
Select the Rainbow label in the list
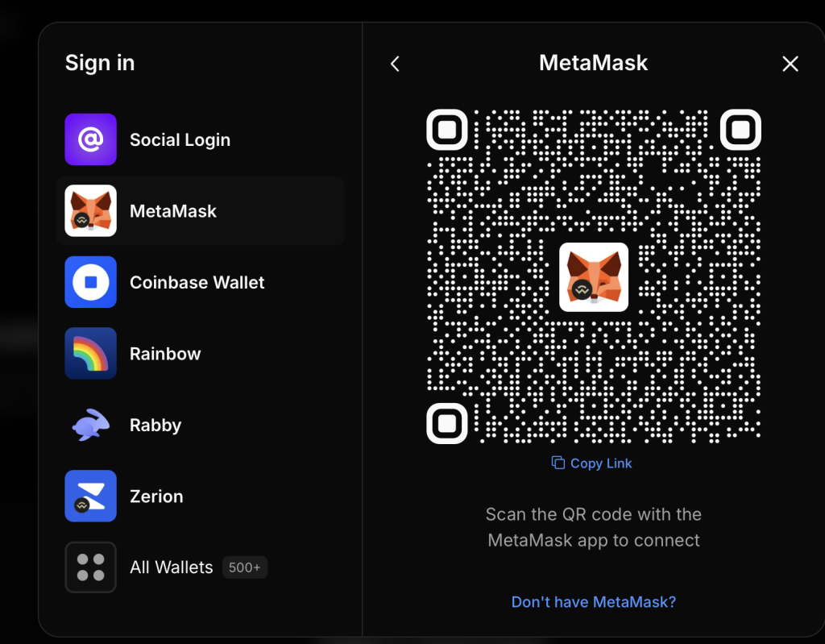(x=165, y=354)
